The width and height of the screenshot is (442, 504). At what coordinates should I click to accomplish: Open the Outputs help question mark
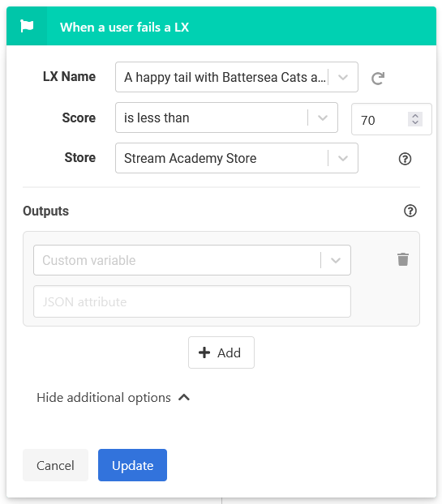410,211
